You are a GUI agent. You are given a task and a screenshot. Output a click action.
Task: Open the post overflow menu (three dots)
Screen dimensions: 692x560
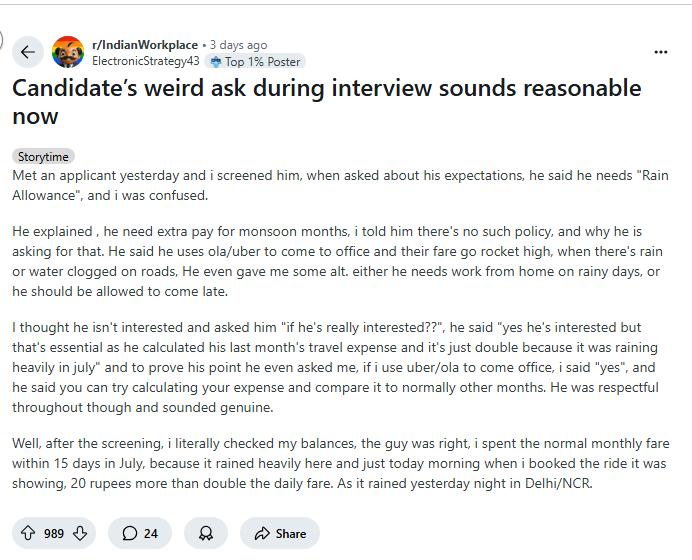pyautogui.click(x=661, y=52)
